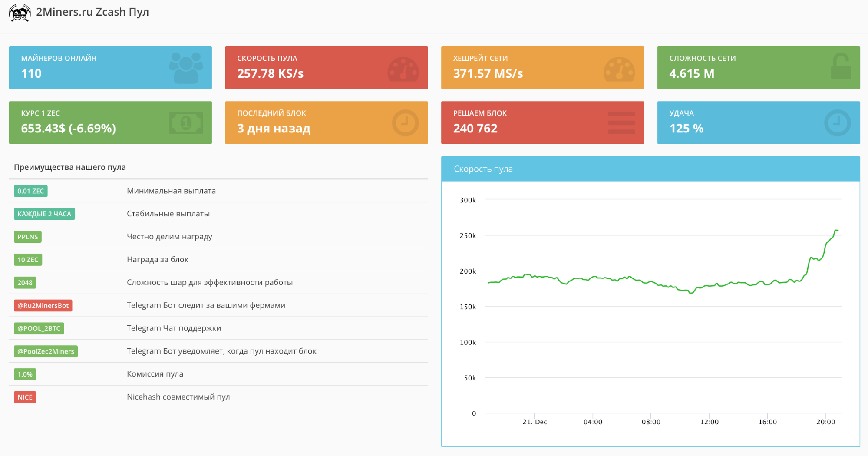Open the 2Miners.ru Zcash Пул title link
Screen dimensions: 868x456
click(92, 12)
